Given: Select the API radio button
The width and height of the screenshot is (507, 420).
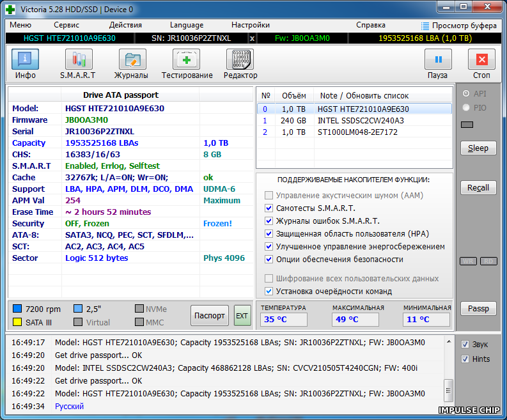Looking at the screenshot, I should pos(466,93).
